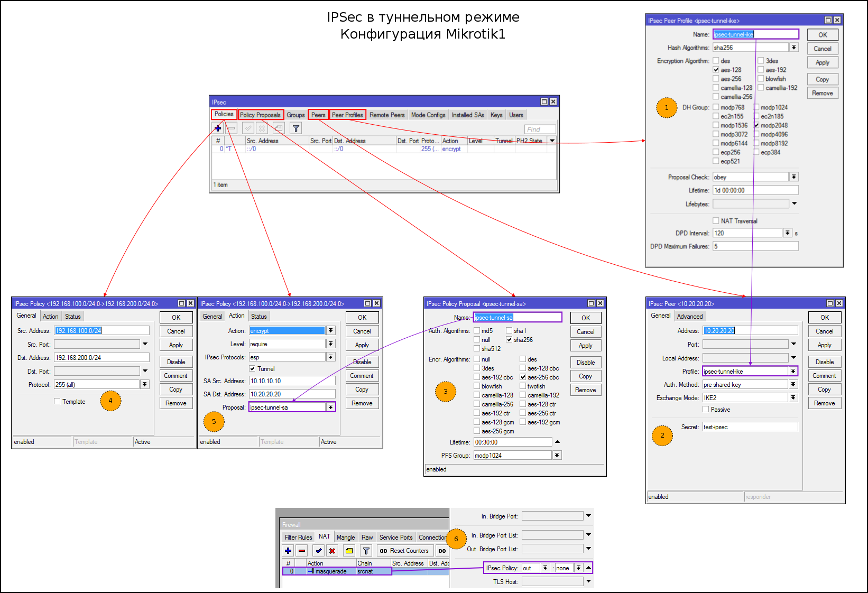Open Profile dropdown in IPsec Peer

pyautogui.click(x=793, y=371)
